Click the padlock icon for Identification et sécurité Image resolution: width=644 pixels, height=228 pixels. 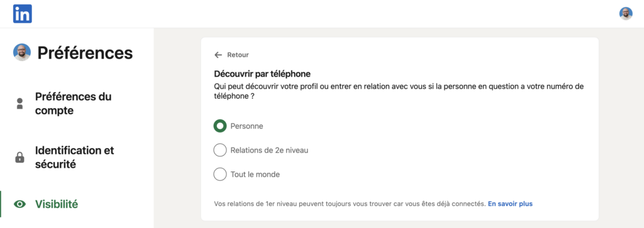tap(19, 157)
